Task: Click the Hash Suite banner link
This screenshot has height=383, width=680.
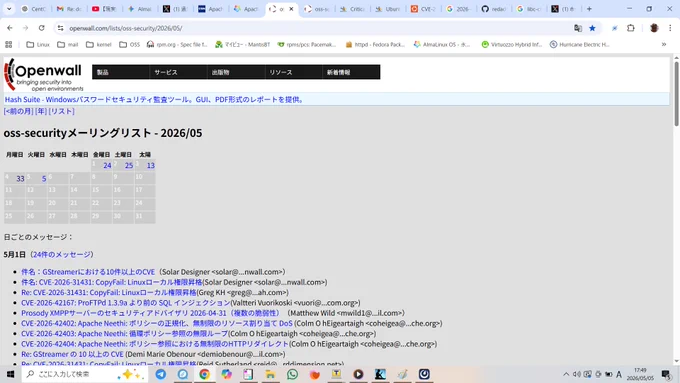Action: (x=155, y=99)
